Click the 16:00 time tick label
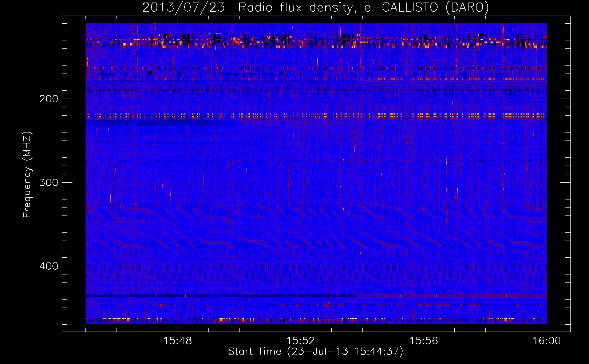Viewport: 589px width, 364px height. point(546,341)
